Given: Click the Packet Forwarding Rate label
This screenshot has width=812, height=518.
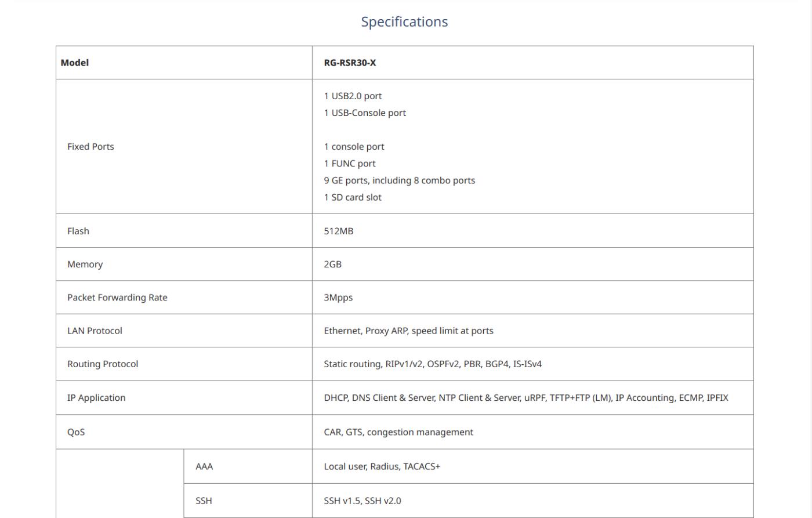Looking at the screenshot, I should pyautogui.click(x=117, y=298).
